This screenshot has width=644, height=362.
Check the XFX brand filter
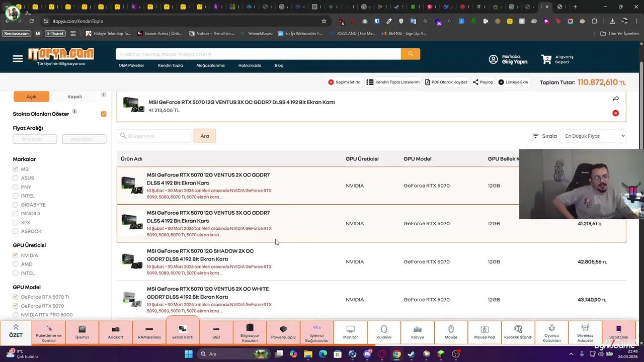click(x=16, y=222)
